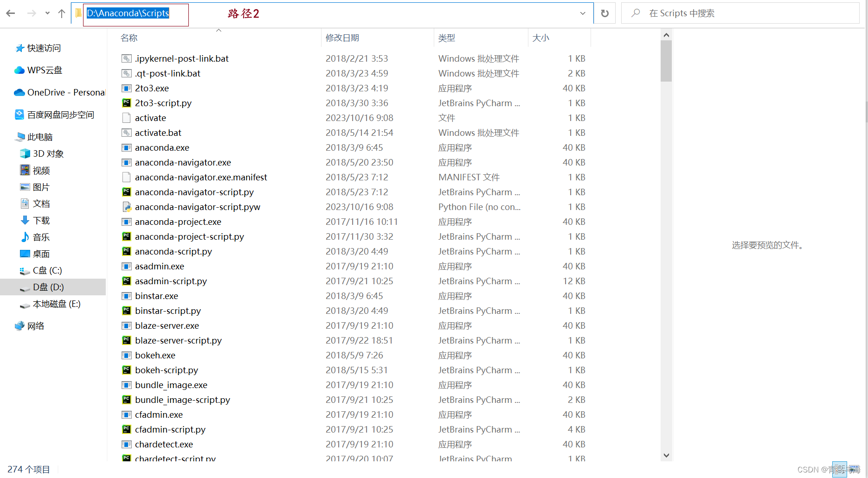868x478 pixels.
Task: Open 网络 in navigation pane
Action: click(x=30, y=326)
